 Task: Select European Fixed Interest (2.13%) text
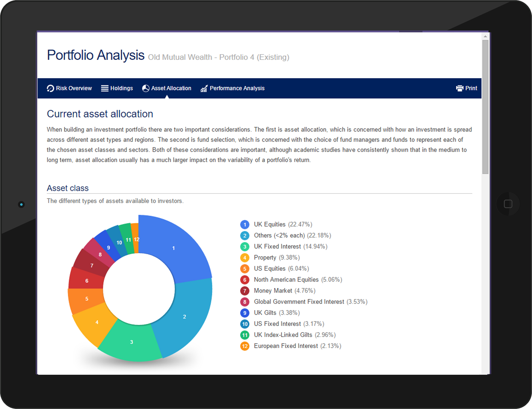click(297, 346)
